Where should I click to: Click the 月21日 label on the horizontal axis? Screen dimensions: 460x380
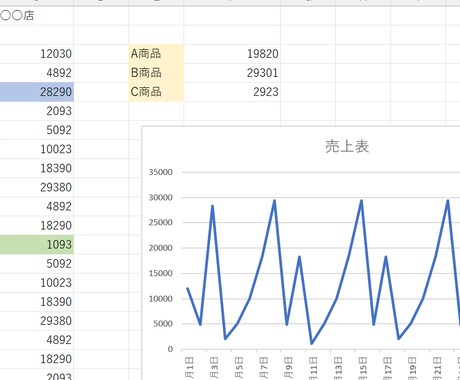[x=437, y=368]
